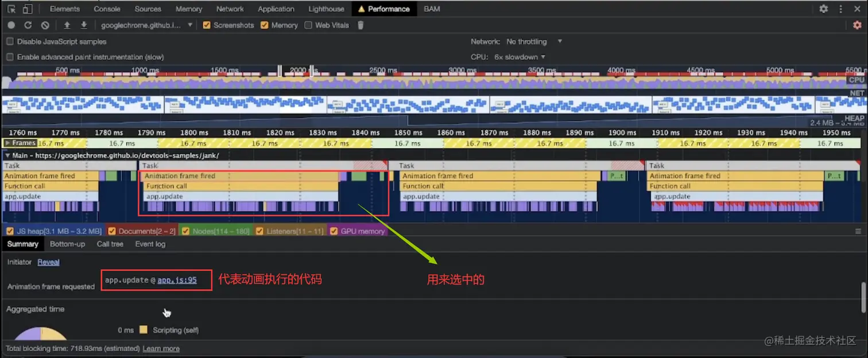Screen dimensions: 868x358
Task: Toggle the Screenshots checkbox
Action: pyautogui.click(x=207, y=25)
